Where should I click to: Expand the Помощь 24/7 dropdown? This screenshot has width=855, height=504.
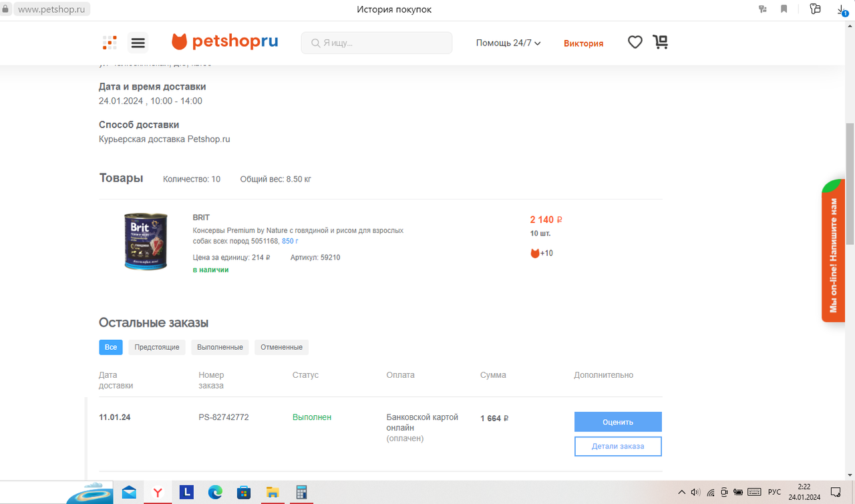pos(508,43)
